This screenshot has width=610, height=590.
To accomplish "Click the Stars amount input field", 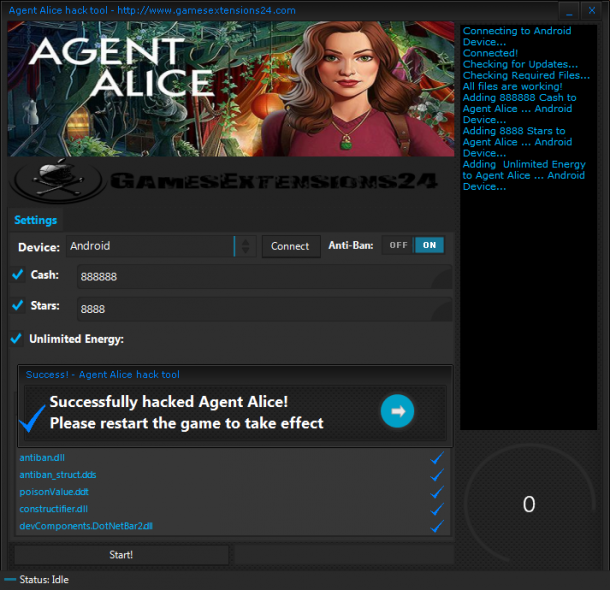I will click(x=265, y=309).
